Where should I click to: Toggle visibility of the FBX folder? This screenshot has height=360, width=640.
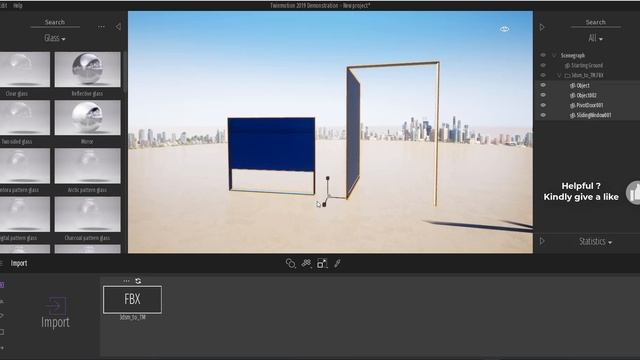point(543,75)
